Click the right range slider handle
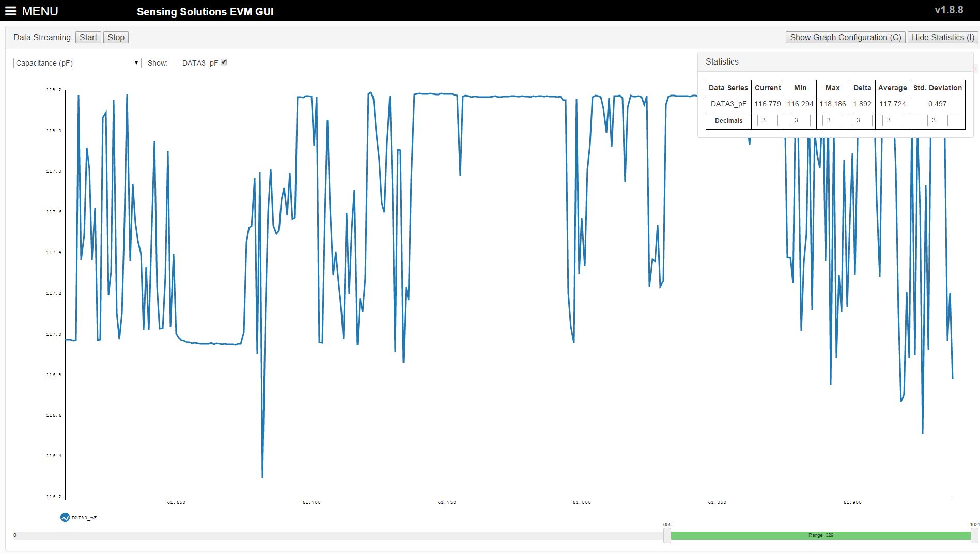 [974, 535]
